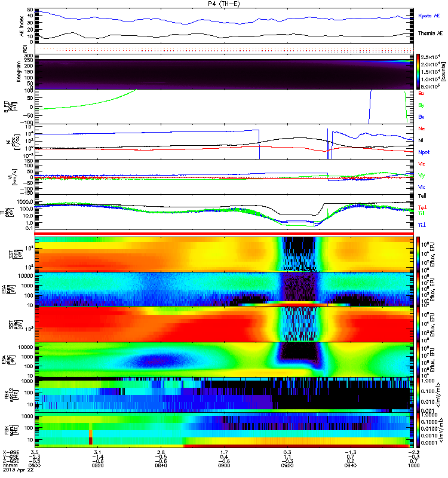Viewport: 448px width, 478px height.
Task: Click the blue Bx legend label
Action: (421, 117)
